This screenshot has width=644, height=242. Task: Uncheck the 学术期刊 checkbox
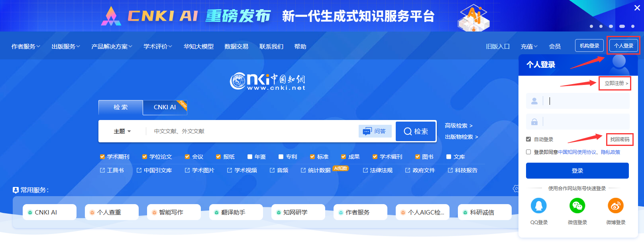point(102,157)
